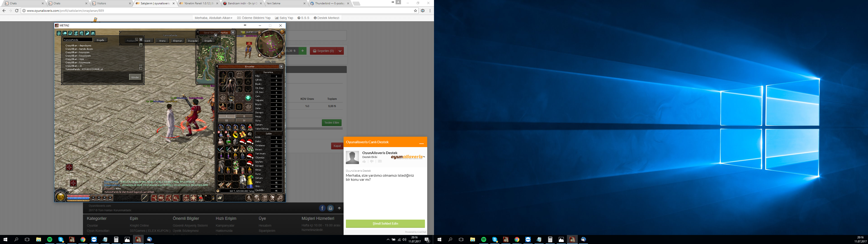Click the Kampanyalar footer link
The height and width of the screenshot is (244, 868).
225,225
